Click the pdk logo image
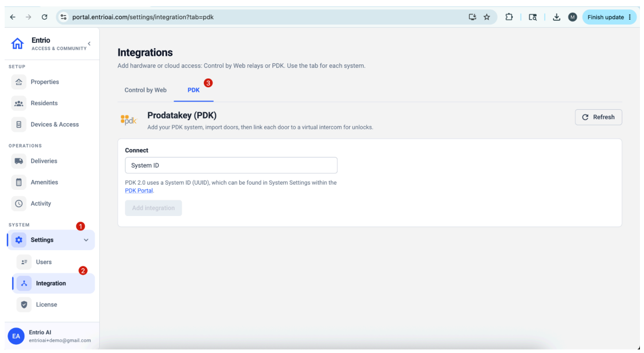This screenshot has height=353, width=644. [128, 120]
